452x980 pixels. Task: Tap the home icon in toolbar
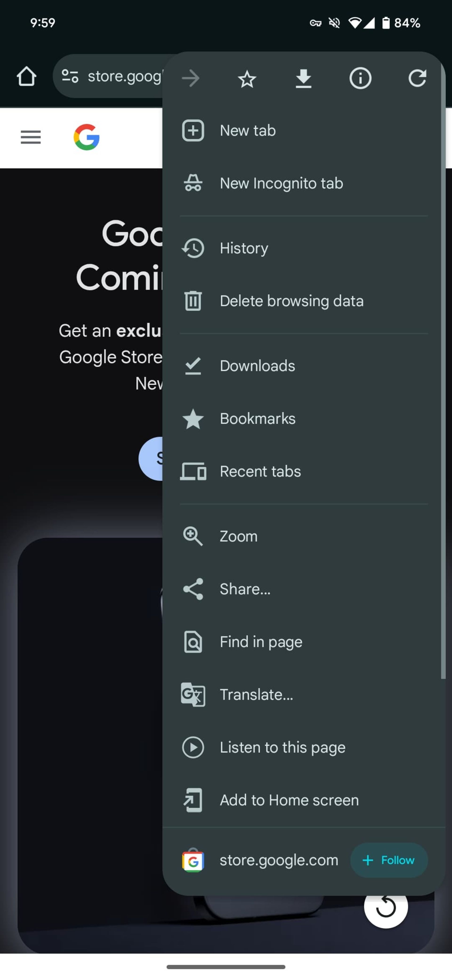pyautogui.click(x=26, y=77)
